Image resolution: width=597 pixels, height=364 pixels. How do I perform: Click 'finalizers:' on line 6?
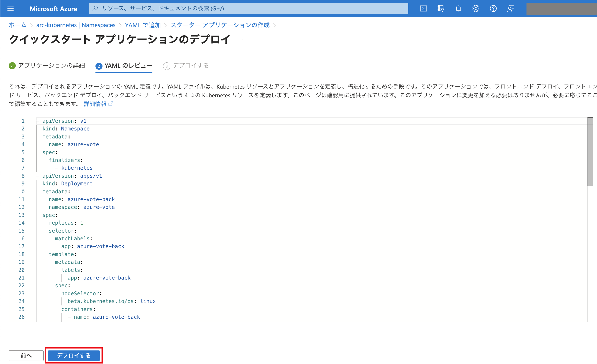tap(66, 160)
